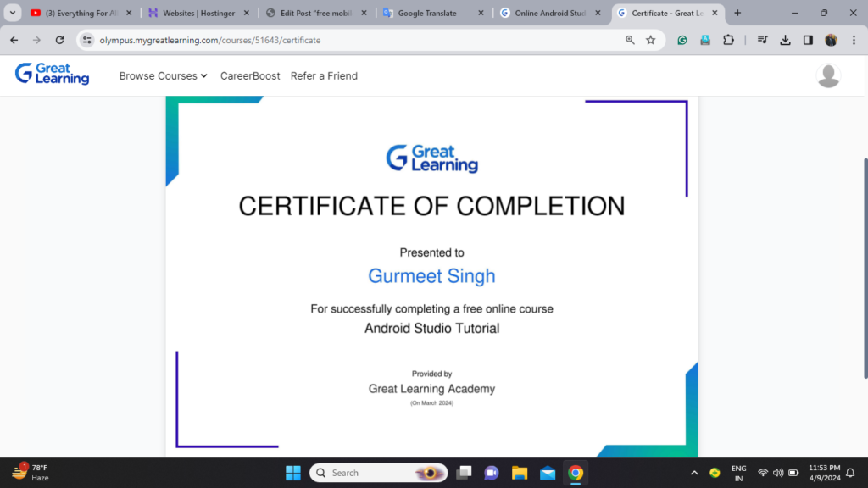Open the zoom magnifier in address bar
Screen dimensions: 868x488
(630, 40)
